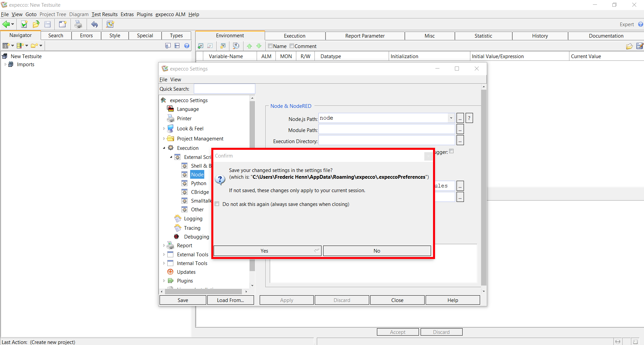Open the Node.js Path dropdown arrow
This screenshot has height=345, width=644.
pos(451,118)
